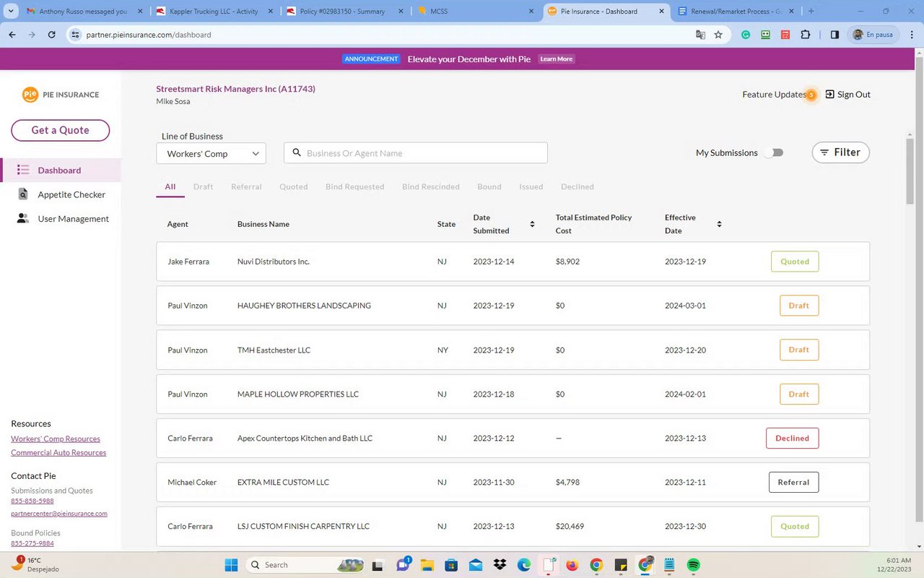924x578 pixels.
Task: Switch to the Draft status tab
Action: click(203, 186)
